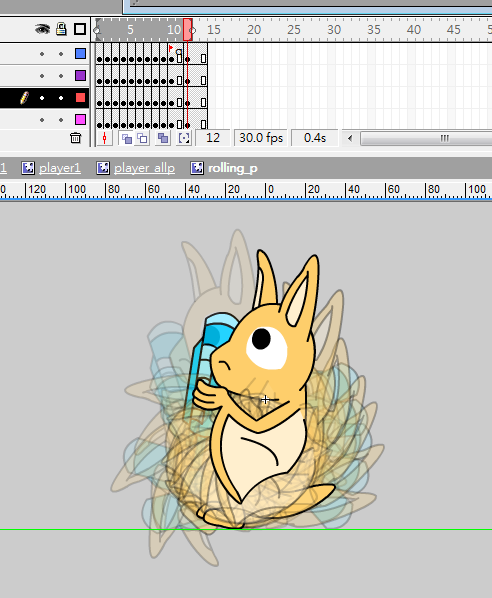Click the timeline horizontal scrollbar thumb
This screenshot has width=492, height=598.
[x=426, y=138]
